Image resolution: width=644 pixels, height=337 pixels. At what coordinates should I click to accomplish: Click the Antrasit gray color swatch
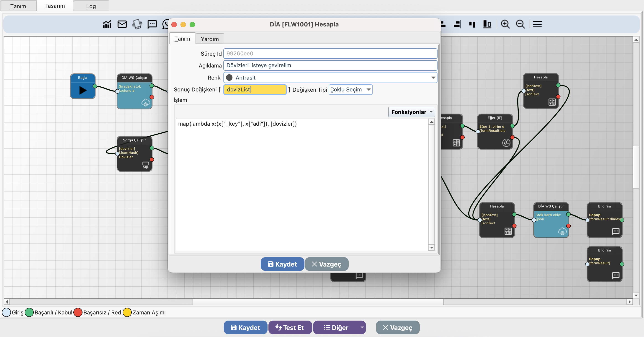[x=229, y=78]
